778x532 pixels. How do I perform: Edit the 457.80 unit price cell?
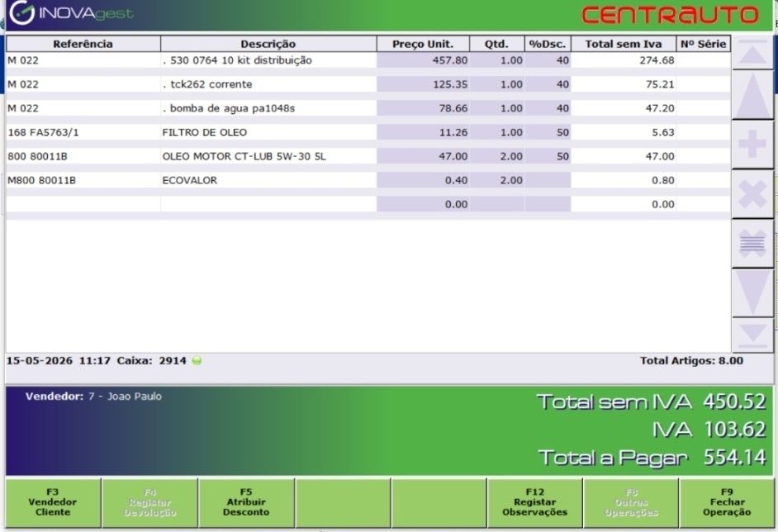(423, 60)
